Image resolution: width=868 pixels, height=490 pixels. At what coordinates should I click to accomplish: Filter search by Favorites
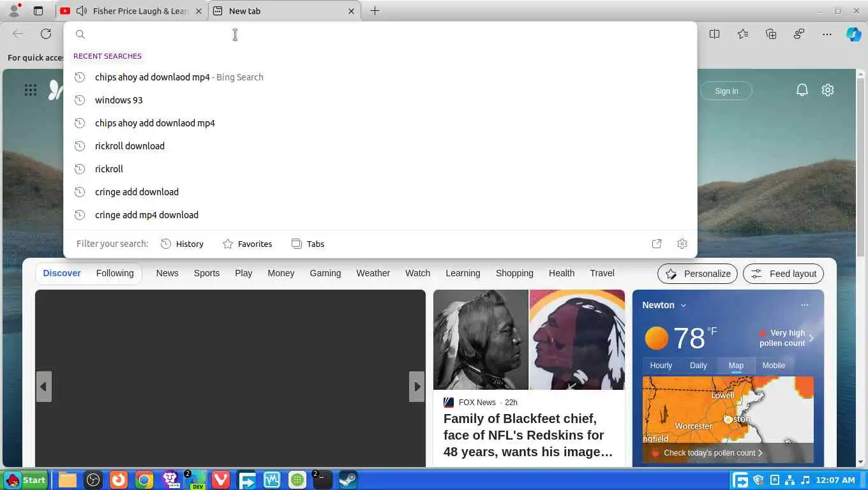point(247,244)
